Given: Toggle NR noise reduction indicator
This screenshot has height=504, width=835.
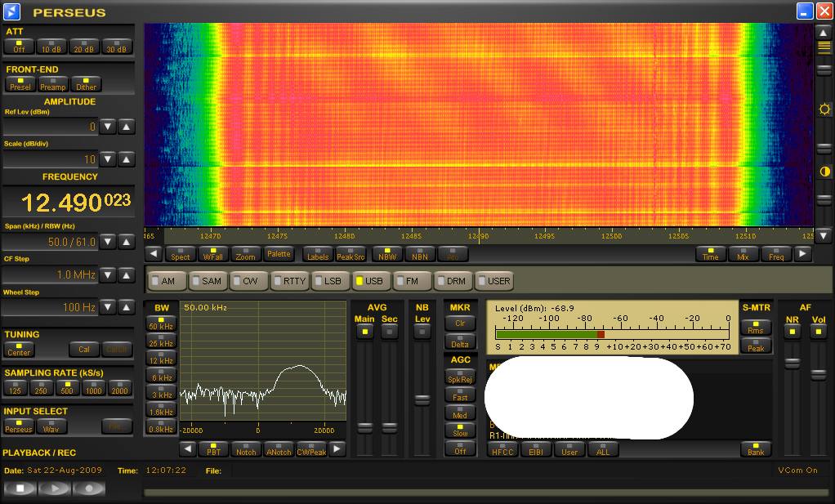Looking at the screenshot, I should coord(792,332).
